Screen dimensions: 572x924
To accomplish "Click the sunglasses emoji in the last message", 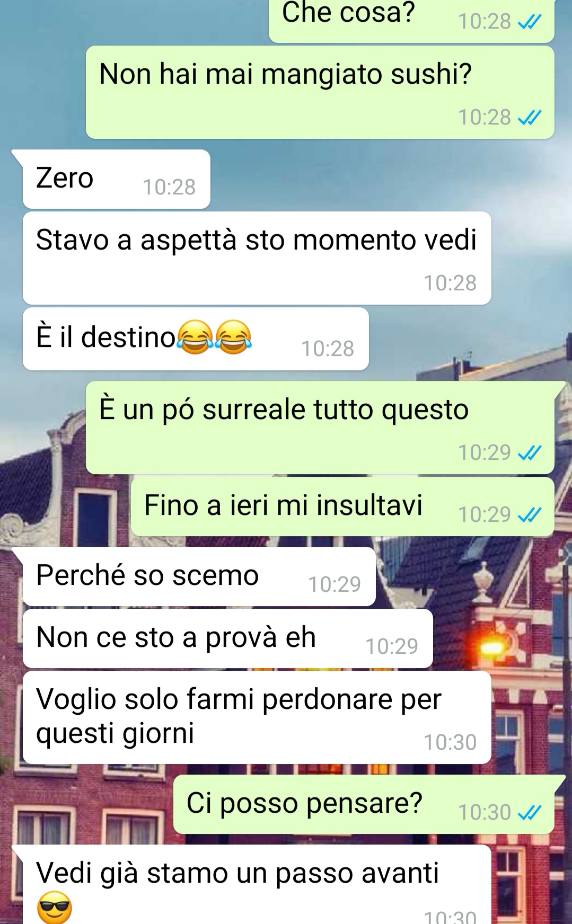I will point(55,908).
